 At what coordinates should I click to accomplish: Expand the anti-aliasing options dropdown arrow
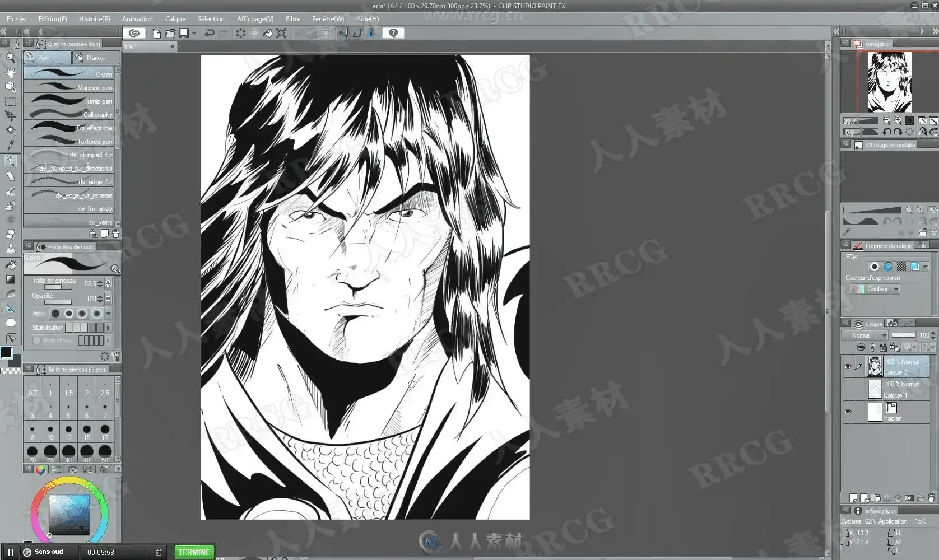[108, 314]
